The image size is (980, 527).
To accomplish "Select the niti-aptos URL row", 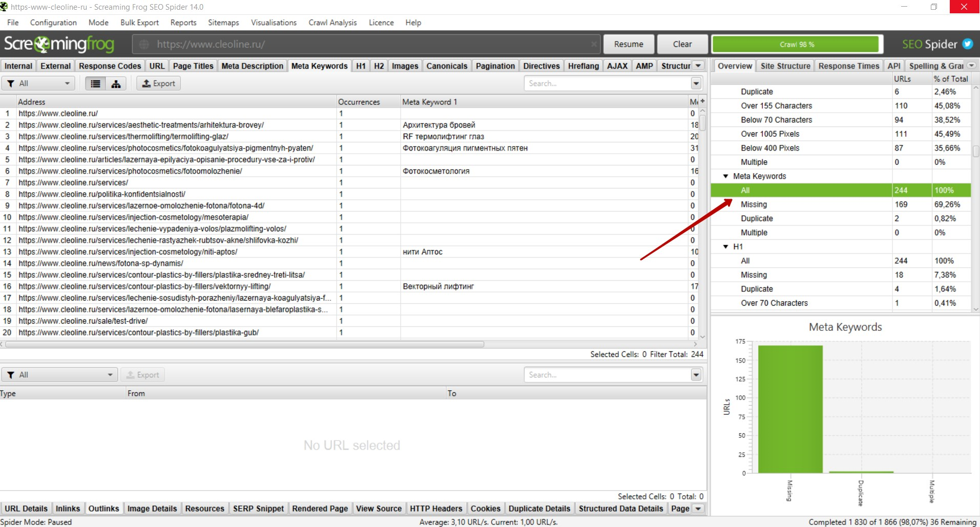I will point(350,252).
